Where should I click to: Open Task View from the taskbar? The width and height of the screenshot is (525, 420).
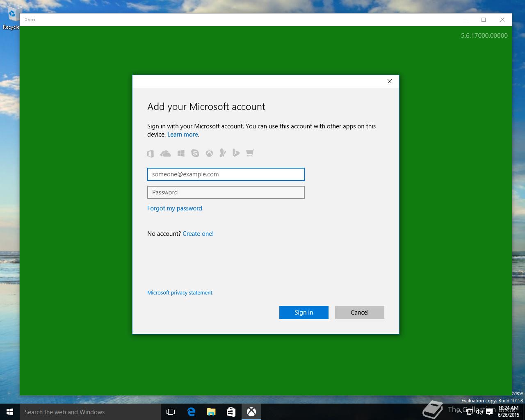click(171, 412)
